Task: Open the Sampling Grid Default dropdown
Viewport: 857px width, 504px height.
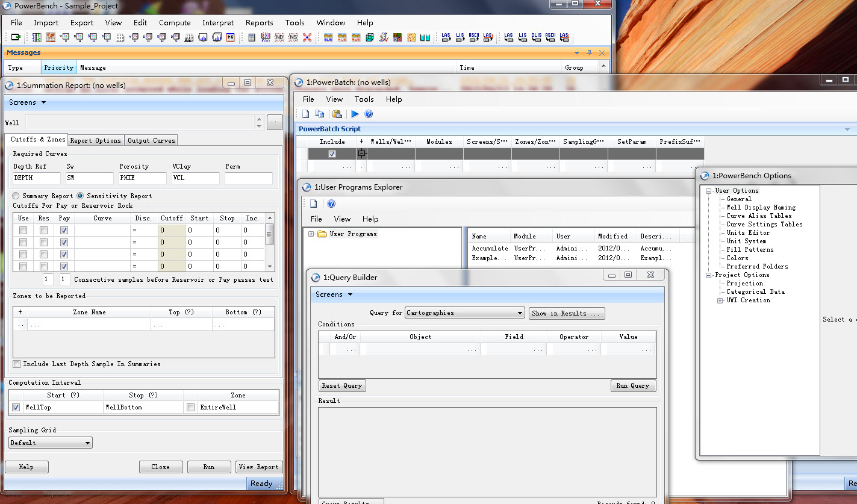Action: point(51,443)
